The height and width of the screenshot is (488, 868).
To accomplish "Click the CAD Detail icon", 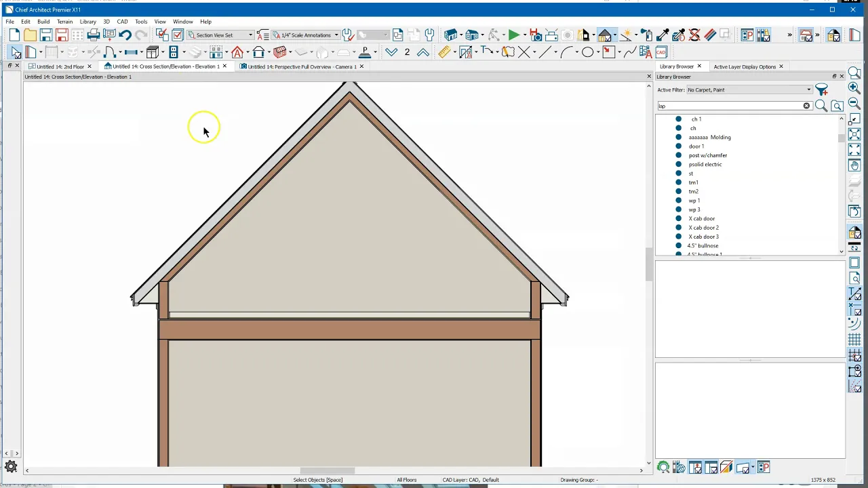I will [661, 52].
